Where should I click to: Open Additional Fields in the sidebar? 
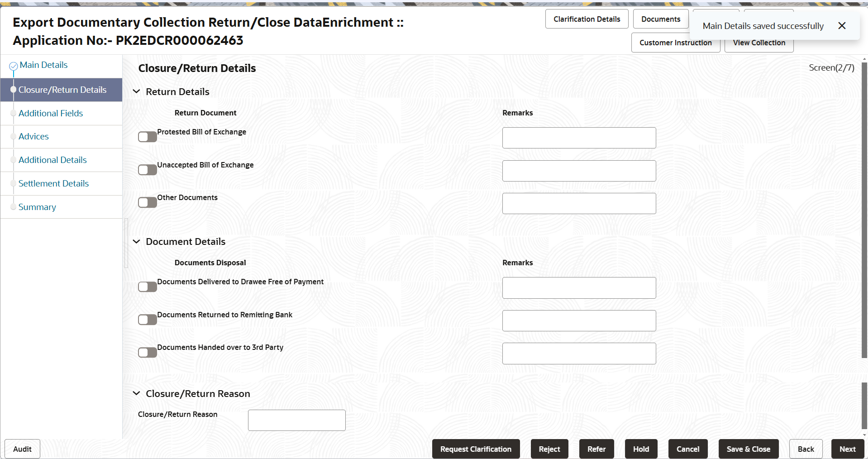51,113
